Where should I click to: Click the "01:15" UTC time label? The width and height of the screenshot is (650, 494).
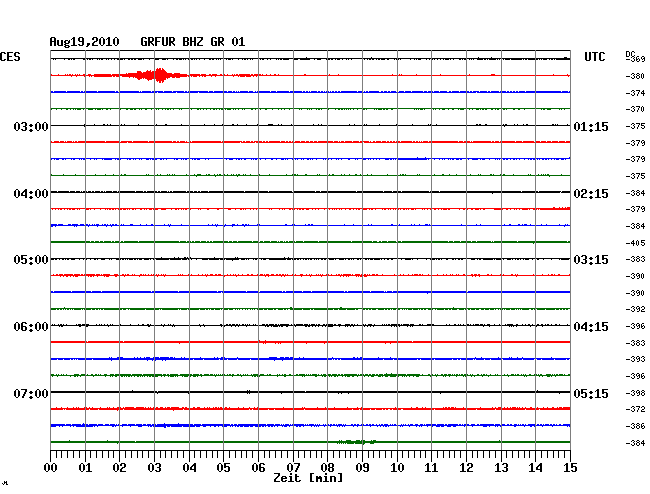[591, 127]
